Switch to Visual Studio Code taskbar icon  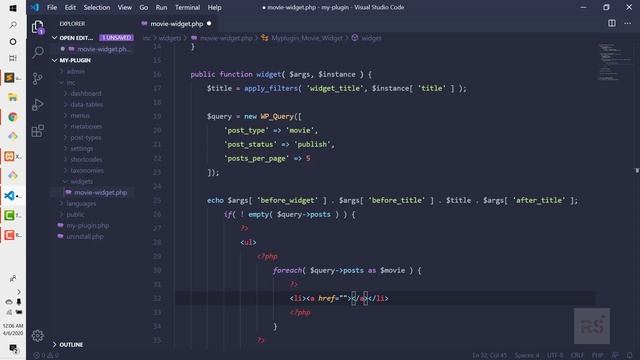[x=10, y=196]
